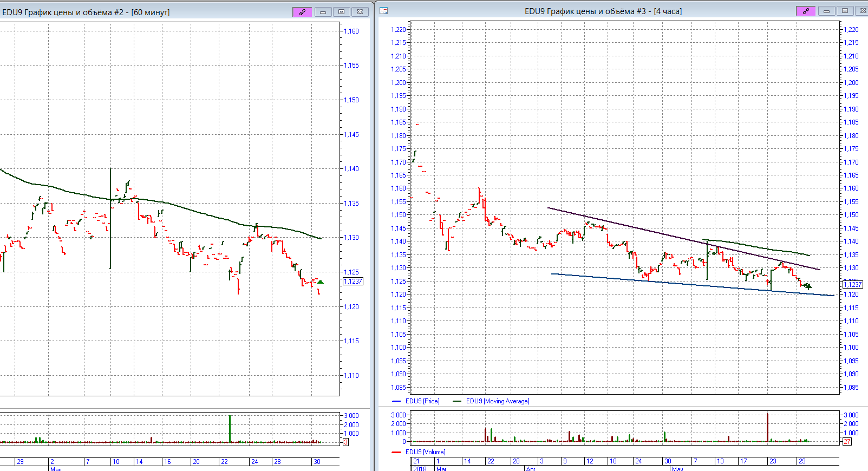Click the pink link icon in 4-hour chart
Viewport: 868px width, 471px height.
[805, 11]
